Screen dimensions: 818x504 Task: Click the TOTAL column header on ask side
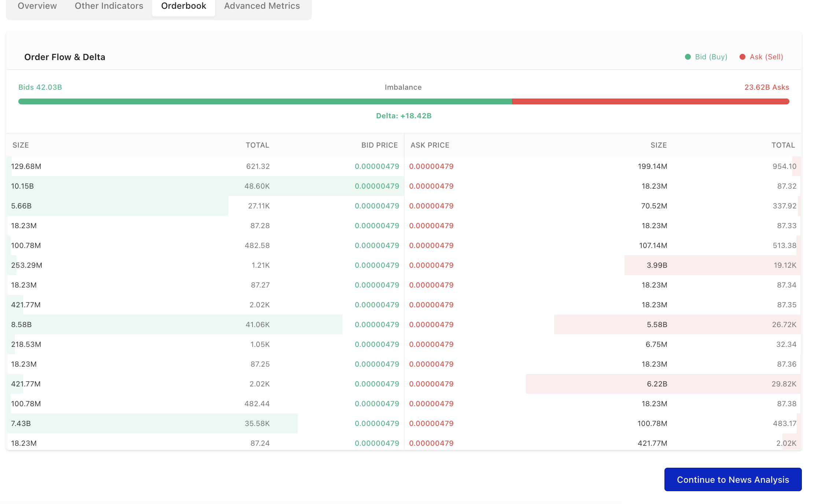783,145
